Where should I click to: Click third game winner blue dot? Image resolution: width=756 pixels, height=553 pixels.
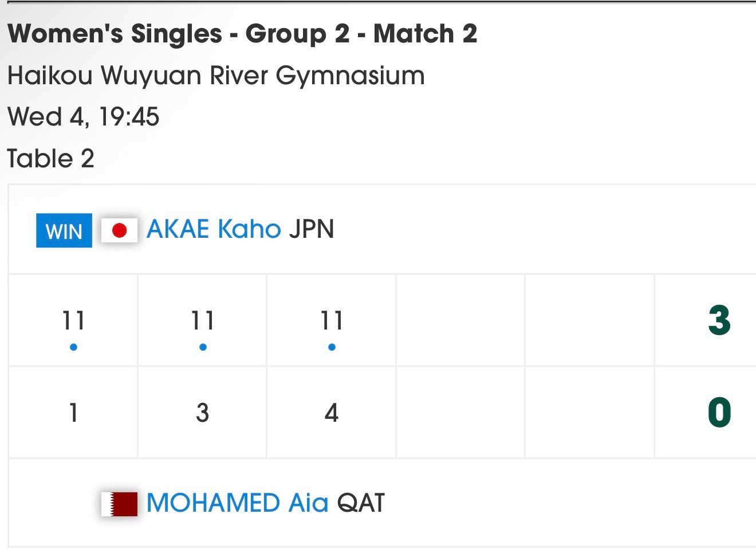point(332,347)
